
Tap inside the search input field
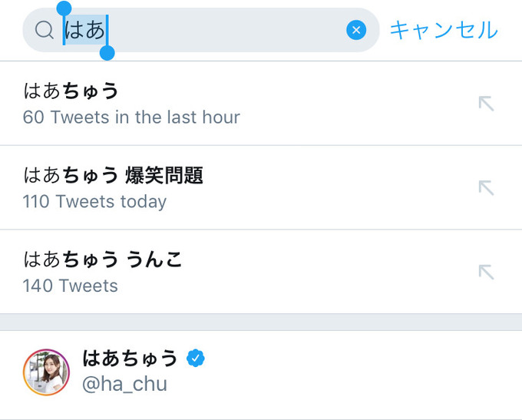pyautogui.click(x=230, y=30)
